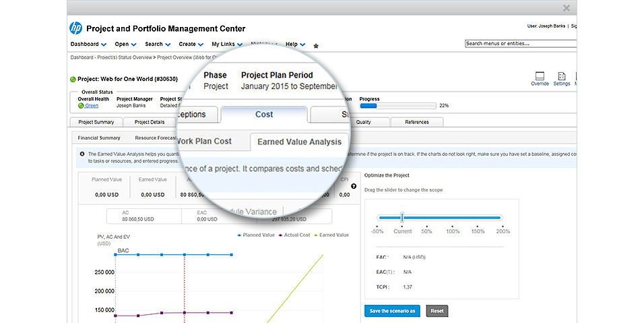Expand the Dashboard dropdown menu

[x=88, y=45]
